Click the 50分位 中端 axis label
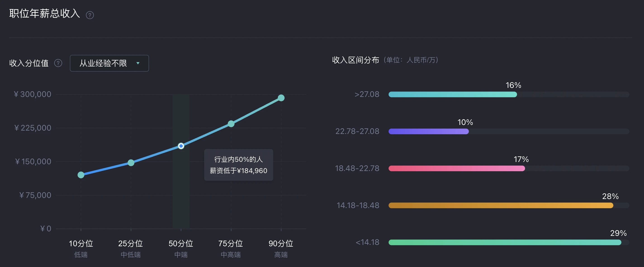Viewport: 644px width, 267px height. pyautogui.click(x=181, y=249)
